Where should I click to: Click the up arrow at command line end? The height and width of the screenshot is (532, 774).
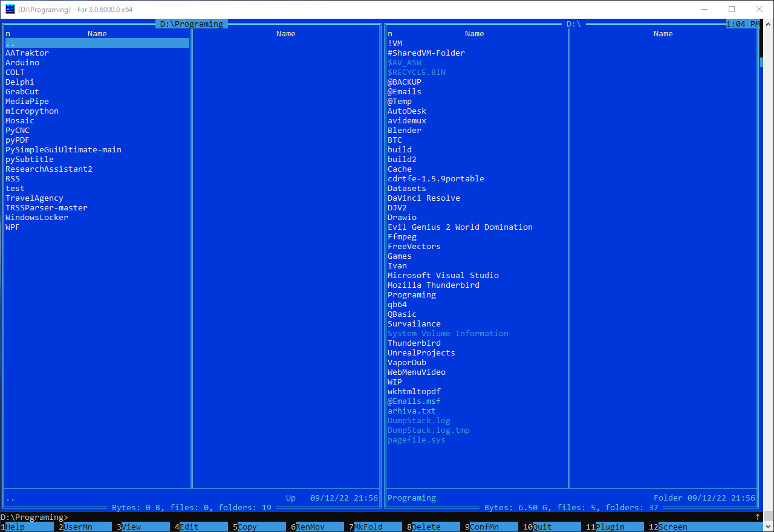(758, 517)
